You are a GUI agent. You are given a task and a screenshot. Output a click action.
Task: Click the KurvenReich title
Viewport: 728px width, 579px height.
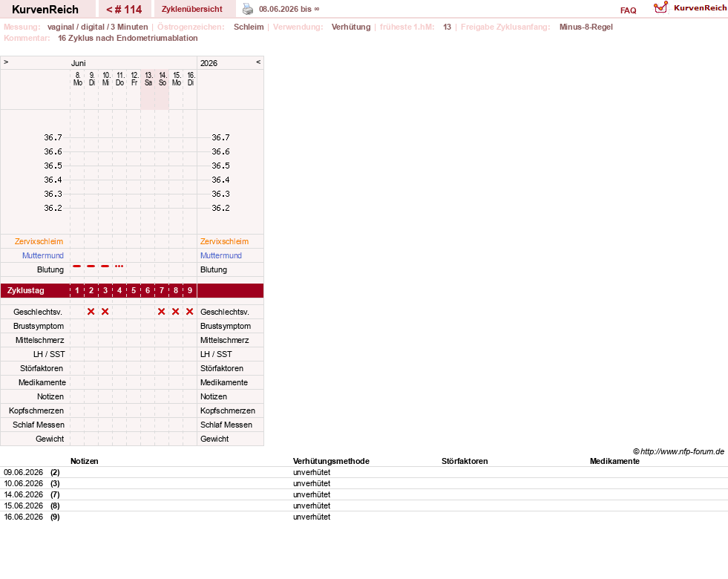tap(45, 10)
